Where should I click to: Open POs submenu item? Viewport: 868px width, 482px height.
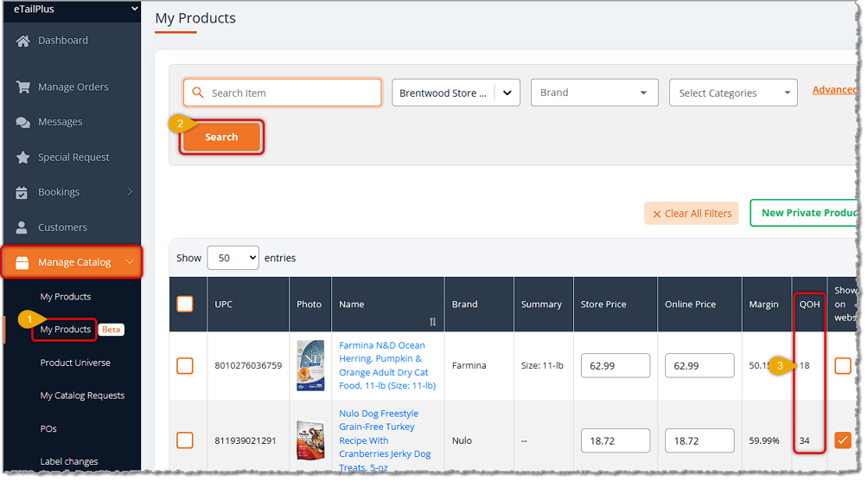[48, 429]
